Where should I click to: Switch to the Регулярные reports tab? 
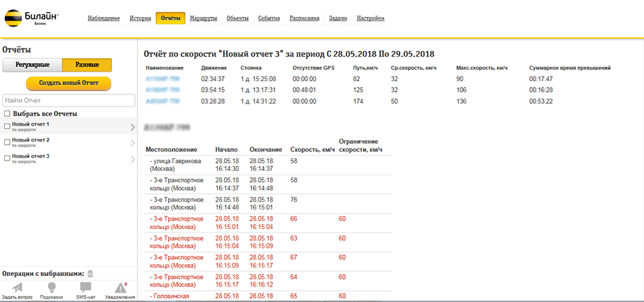(32, 65)
